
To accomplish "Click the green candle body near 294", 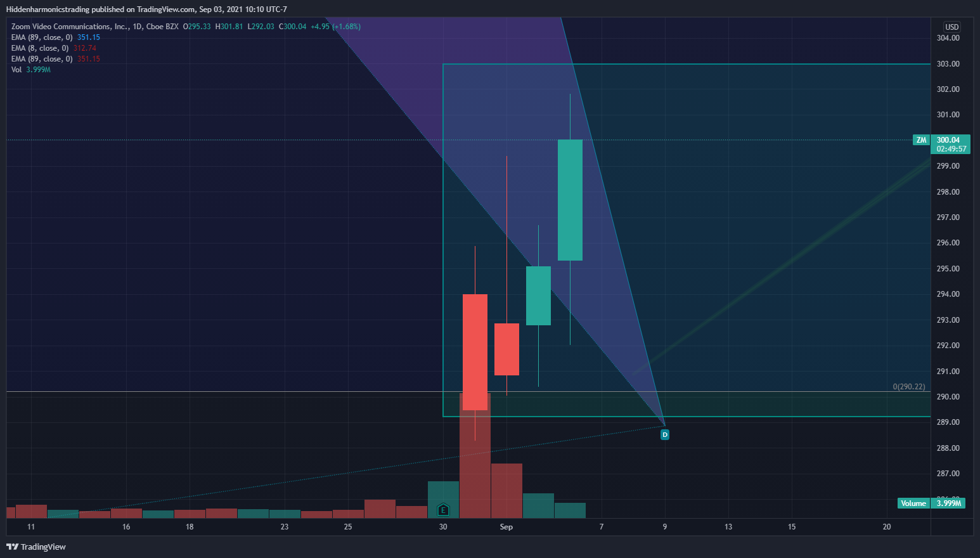I will coord(538,295).
